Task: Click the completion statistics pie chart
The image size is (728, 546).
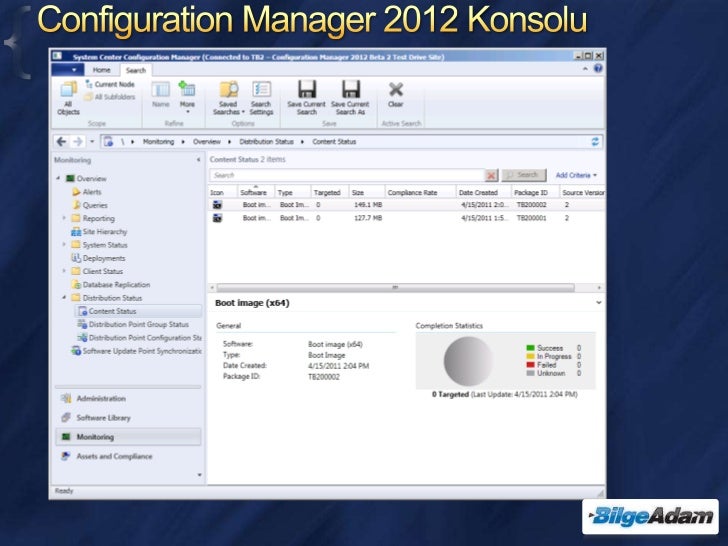Action: click(x=468, y=361)
